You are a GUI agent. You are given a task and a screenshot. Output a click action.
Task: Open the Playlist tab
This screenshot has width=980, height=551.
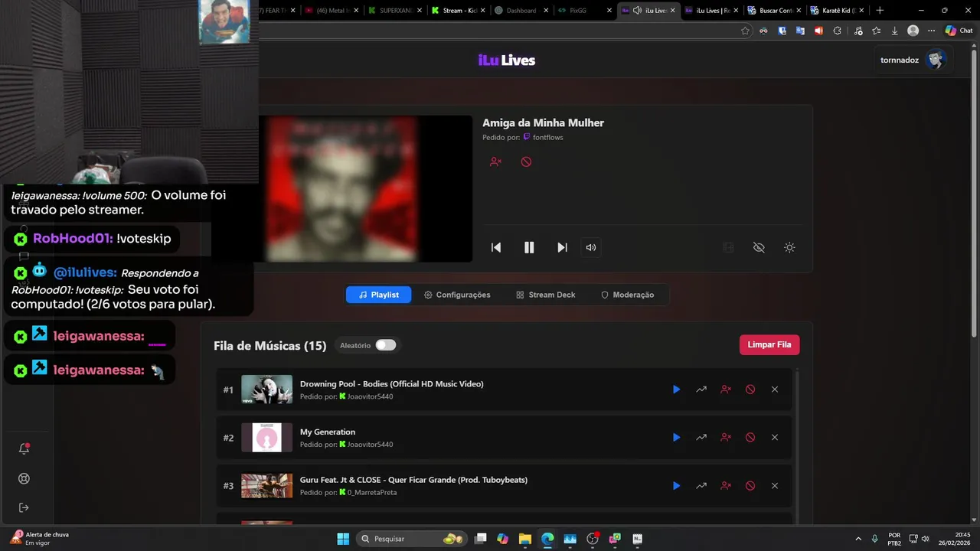point(378,295)
